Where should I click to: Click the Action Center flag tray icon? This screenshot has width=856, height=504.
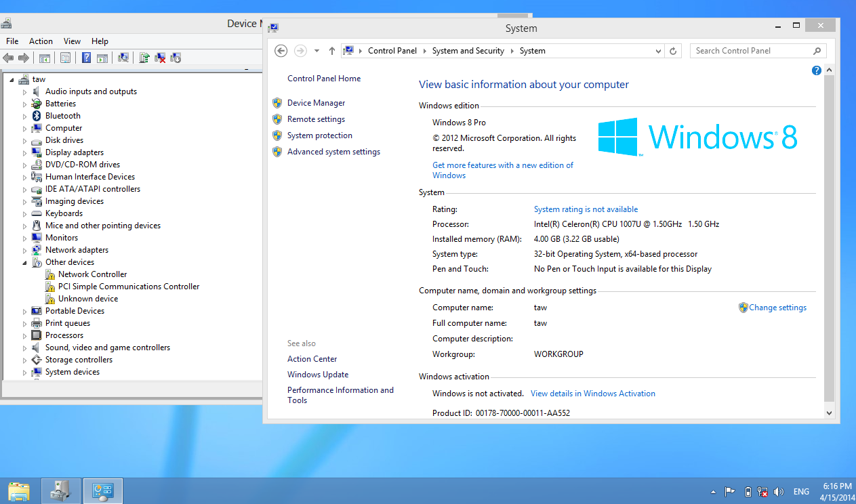730,492
